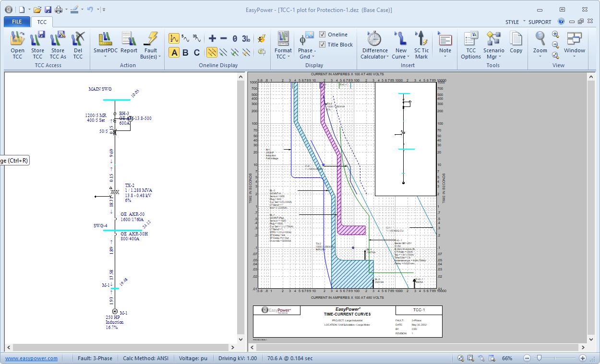Delete the plot with Del TCC
The height and width of the screenshot is (364, 600).
[x=78, y=46]
